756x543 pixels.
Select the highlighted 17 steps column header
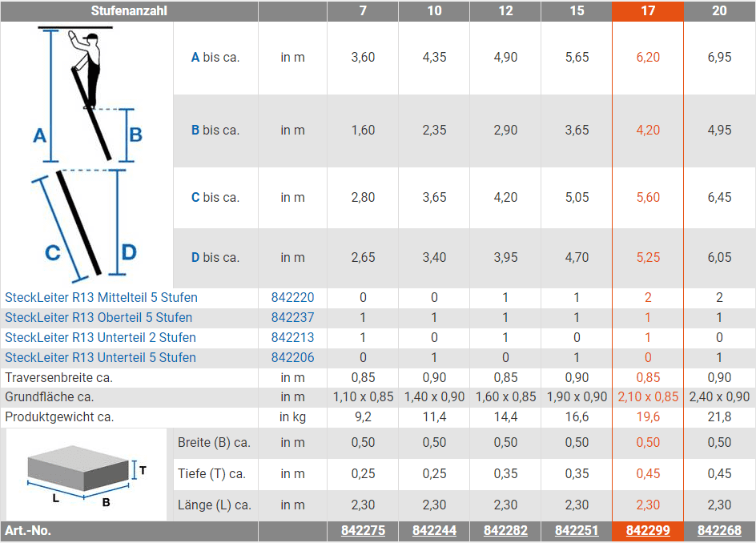[648, 11]
